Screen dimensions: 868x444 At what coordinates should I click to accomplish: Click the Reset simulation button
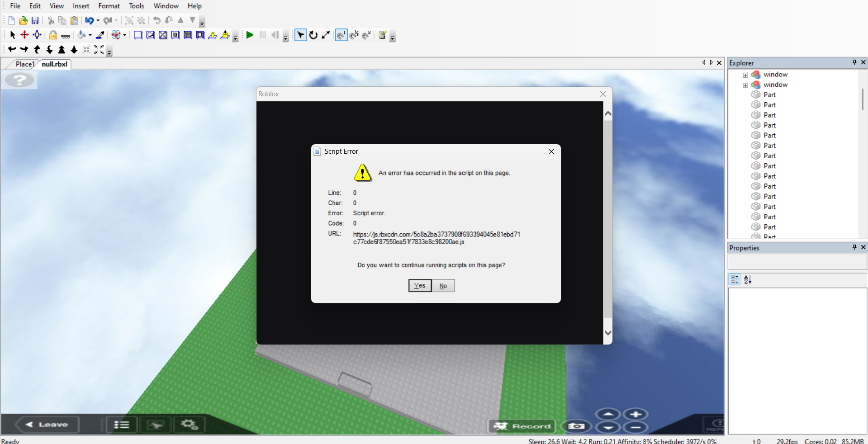click(275, 35)
